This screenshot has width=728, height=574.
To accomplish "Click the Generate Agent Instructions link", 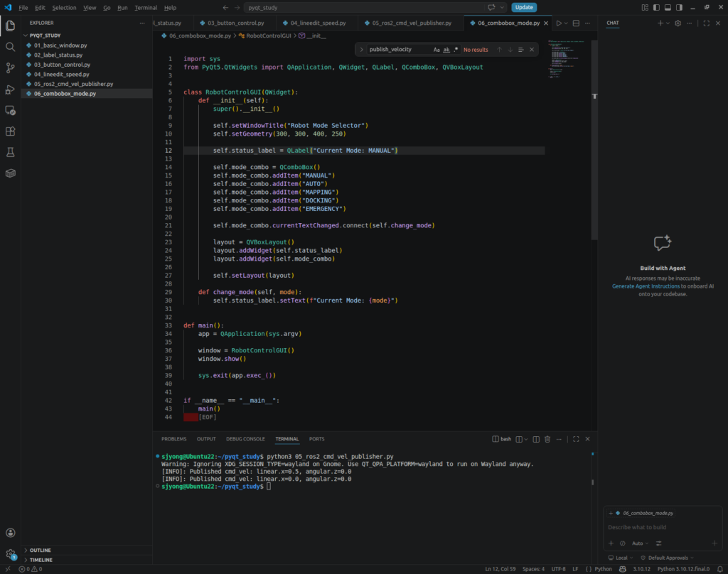I will point(646,286).
